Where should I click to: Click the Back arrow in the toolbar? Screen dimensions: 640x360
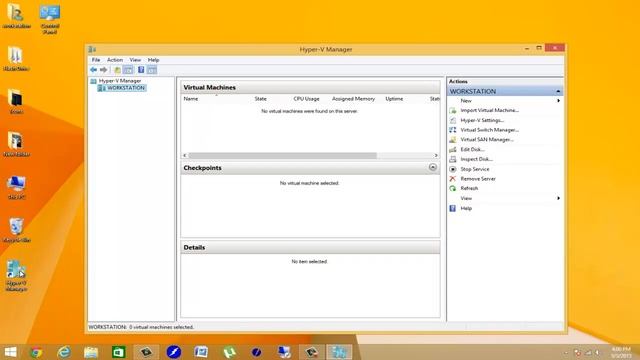(x=93, y=70)
